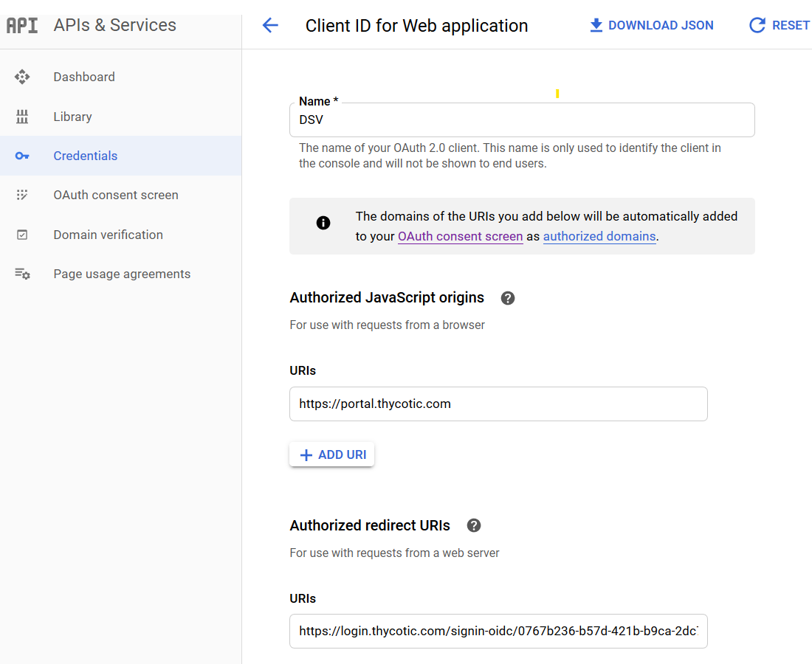
Task: Click the JavaScript origins URI field
Action: pos(498,404)
